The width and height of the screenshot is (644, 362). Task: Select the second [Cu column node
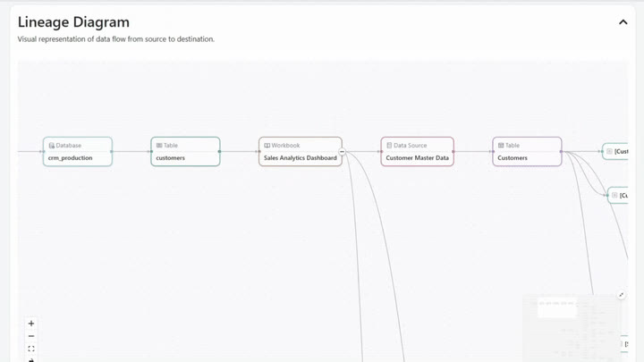pyautogui.click(x=618, y=196)
